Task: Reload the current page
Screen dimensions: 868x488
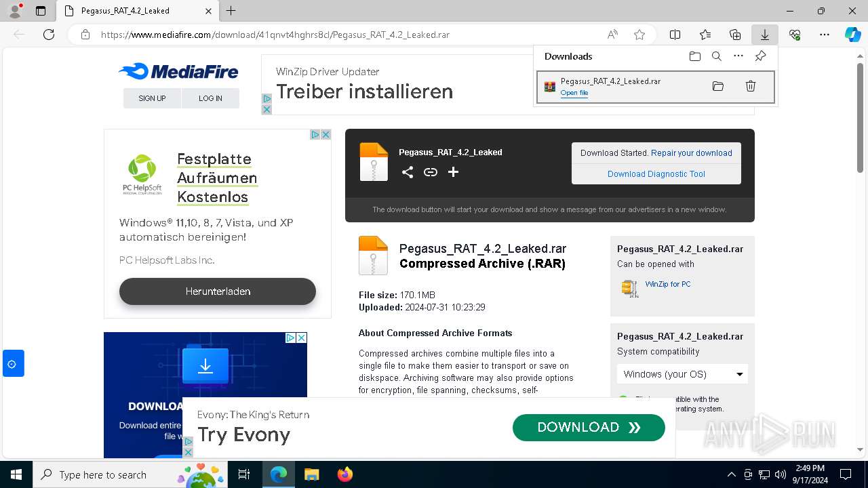Action: (x=49, y=35)
